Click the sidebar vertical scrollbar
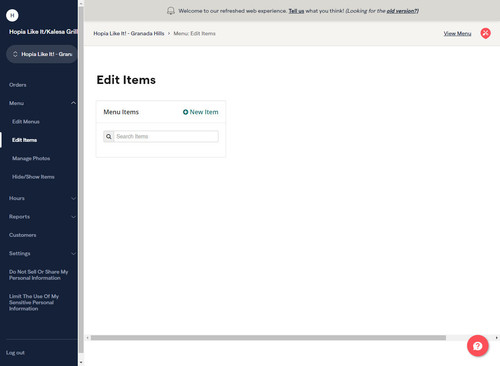500x366 pixels. coord(81,180)
